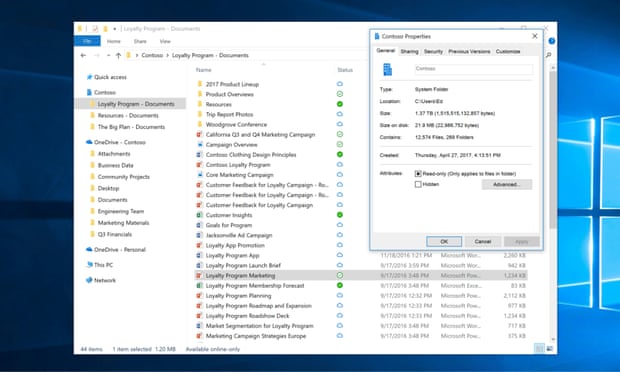The image size is (620, 372).
Task: Open the Home ribbon tab
Action: (113, 41)
